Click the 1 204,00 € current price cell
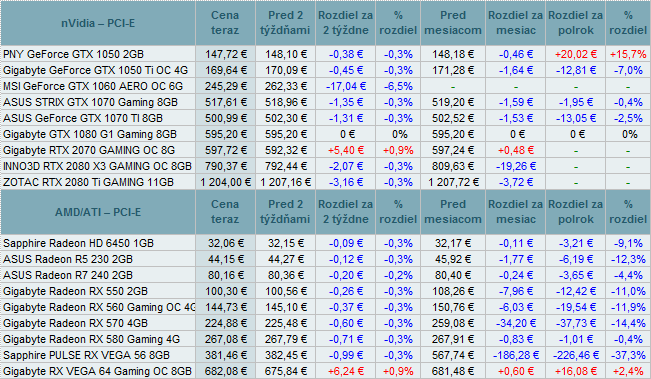The width and height of the screenshot is (651, 379). pyautogui.click(x=225, y=182)
